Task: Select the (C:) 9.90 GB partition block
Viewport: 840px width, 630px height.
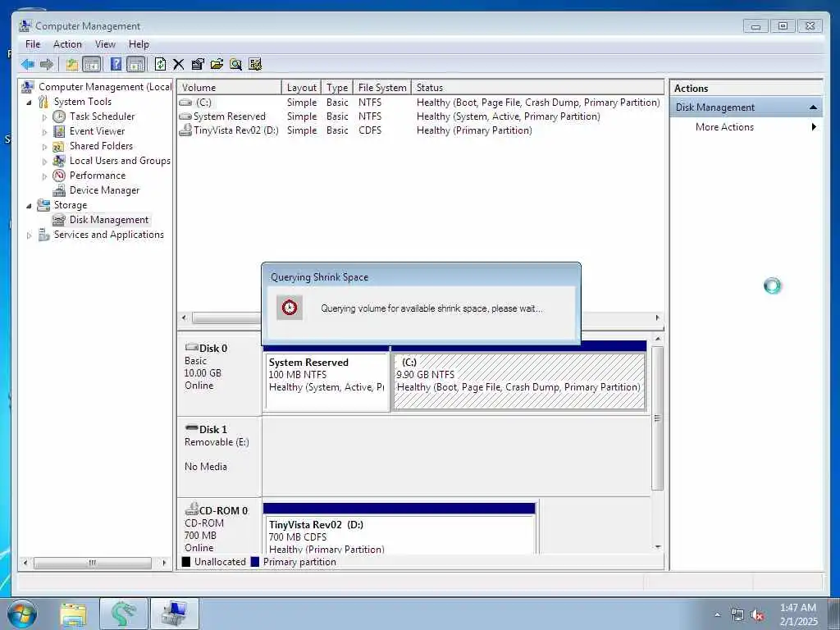Action: [x=518, y=381]
